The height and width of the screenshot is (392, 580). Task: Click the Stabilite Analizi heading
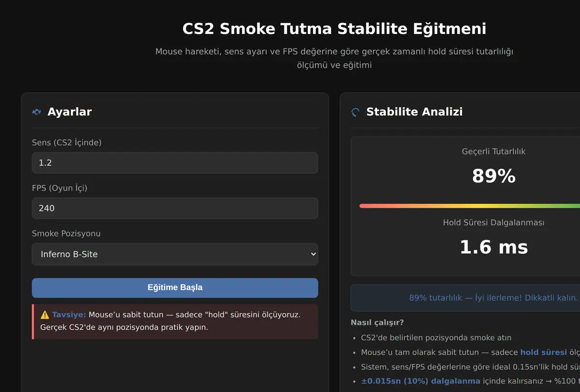pos(415,112)
